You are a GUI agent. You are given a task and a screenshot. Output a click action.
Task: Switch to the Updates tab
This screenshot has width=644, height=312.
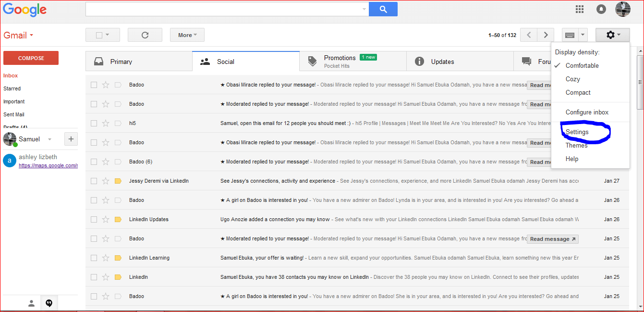pyautogui.click(x=460, y=62)
